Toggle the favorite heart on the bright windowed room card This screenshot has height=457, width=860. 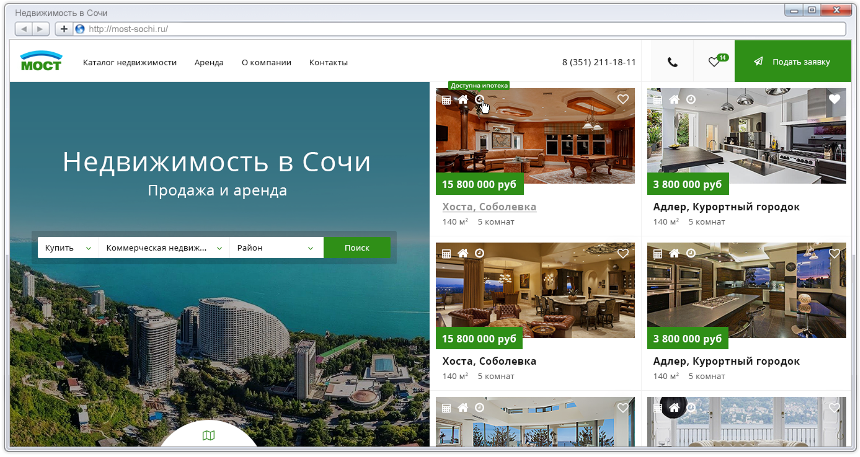pyautogui.click(x=623, y=408)
